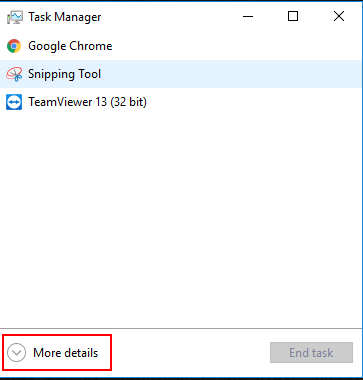Click the End task button
Viewport: 363px width, 380px height.
coord(311,352)
